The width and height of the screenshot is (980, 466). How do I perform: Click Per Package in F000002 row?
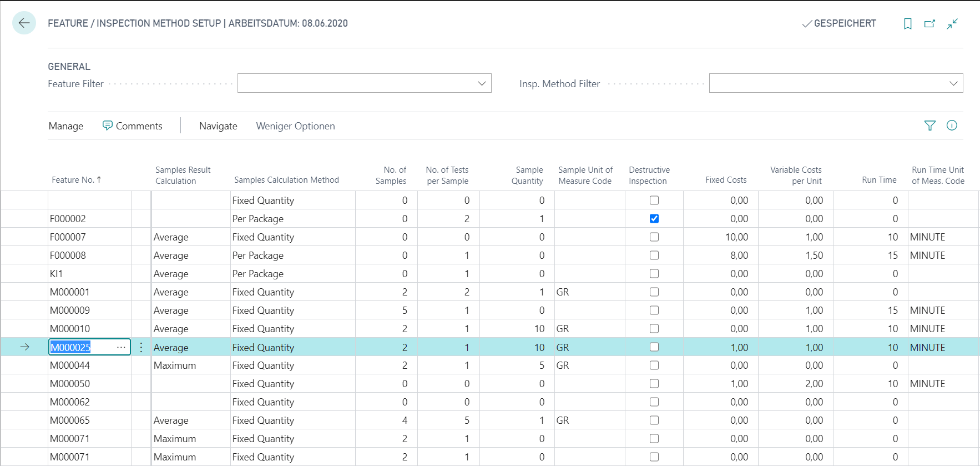point(258,219)
